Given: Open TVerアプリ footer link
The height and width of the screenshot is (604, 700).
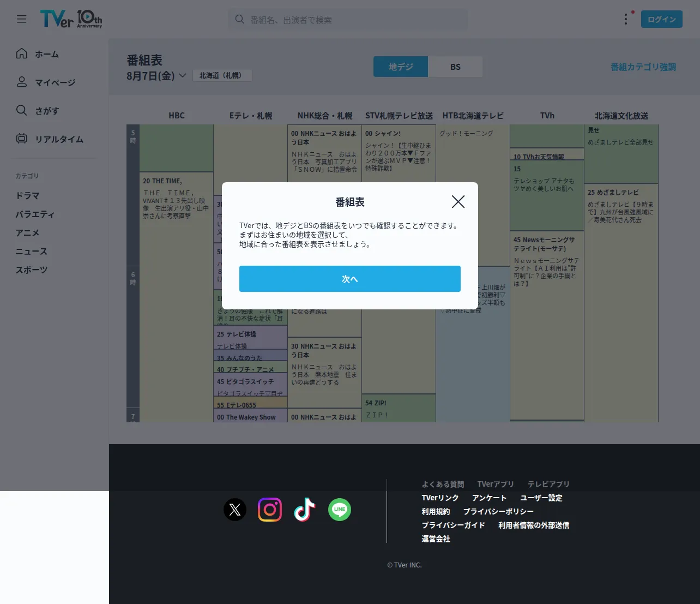Looking at the screenshot, I should 496,484.
